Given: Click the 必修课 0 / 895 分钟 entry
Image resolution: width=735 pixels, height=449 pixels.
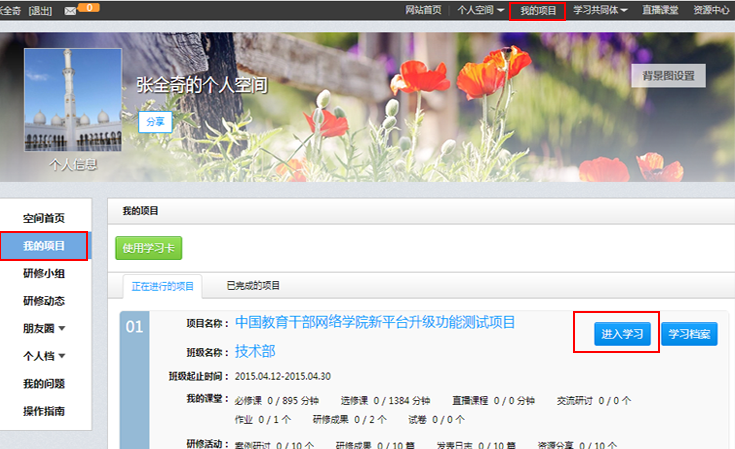Looking at the screenshot, I should 277,401.
